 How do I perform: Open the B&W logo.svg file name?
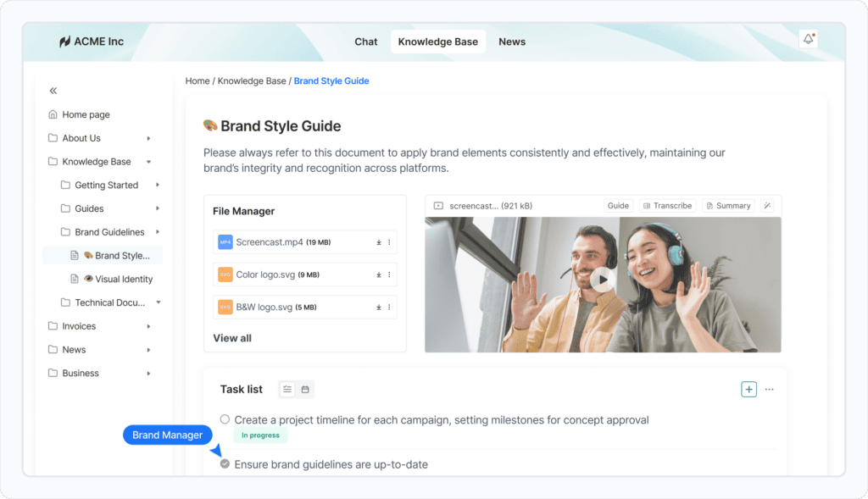264,308
